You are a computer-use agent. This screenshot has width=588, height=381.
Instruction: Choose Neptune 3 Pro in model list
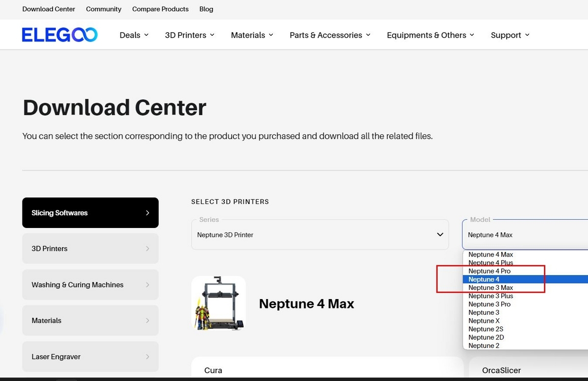click(525, 305)
